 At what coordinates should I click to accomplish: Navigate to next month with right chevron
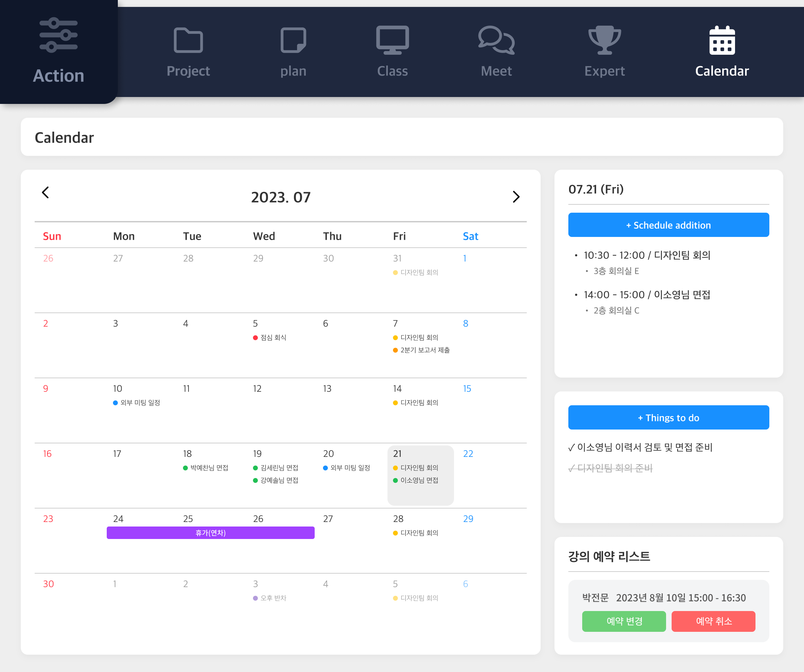[x=516, y=197]
